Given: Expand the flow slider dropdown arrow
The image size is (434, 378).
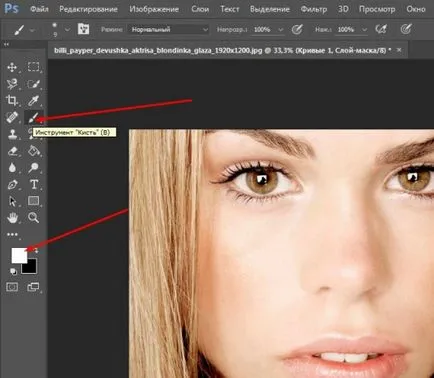Looking at the screenshot, I should coord(364,30).
